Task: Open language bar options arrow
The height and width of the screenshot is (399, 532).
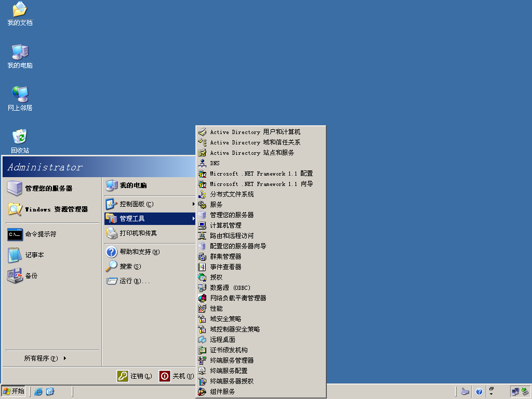Action: click(x=491, y=394)
